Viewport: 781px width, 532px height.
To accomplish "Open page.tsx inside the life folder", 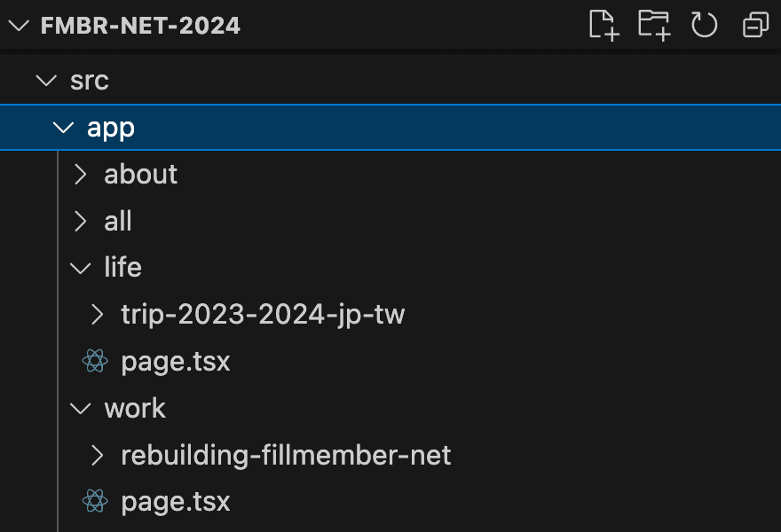I will pos(176,361).
